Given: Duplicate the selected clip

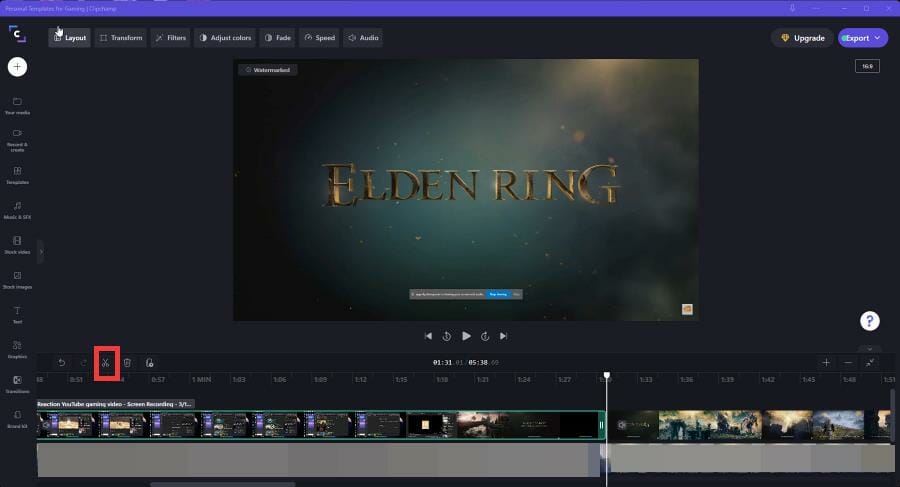Looking at the screenshot, I should click(x=149, y=362).
